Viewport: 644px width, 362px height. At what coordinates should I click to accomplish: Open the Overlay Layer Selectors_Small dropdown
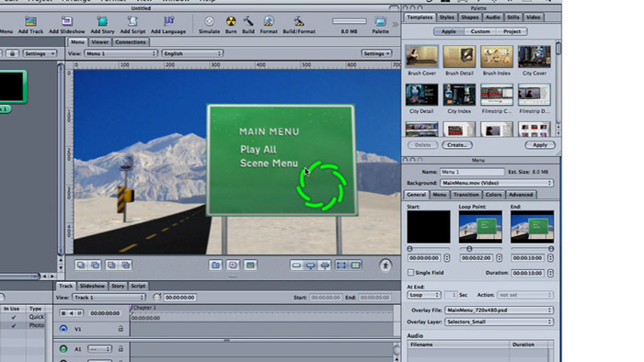coord(499,322)
